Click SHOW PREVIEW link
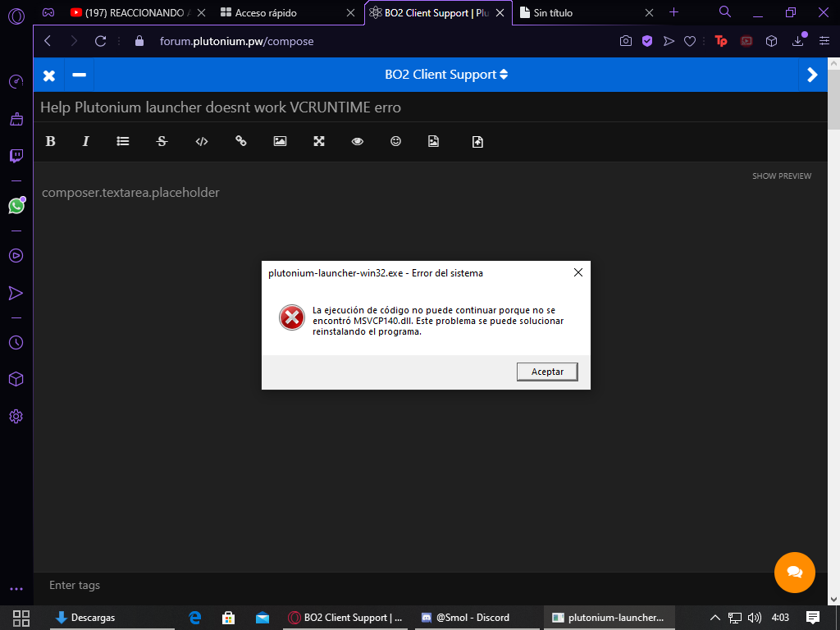Viewport: 840px width, 630px height. pyautogui.click(x=782, y=176)
